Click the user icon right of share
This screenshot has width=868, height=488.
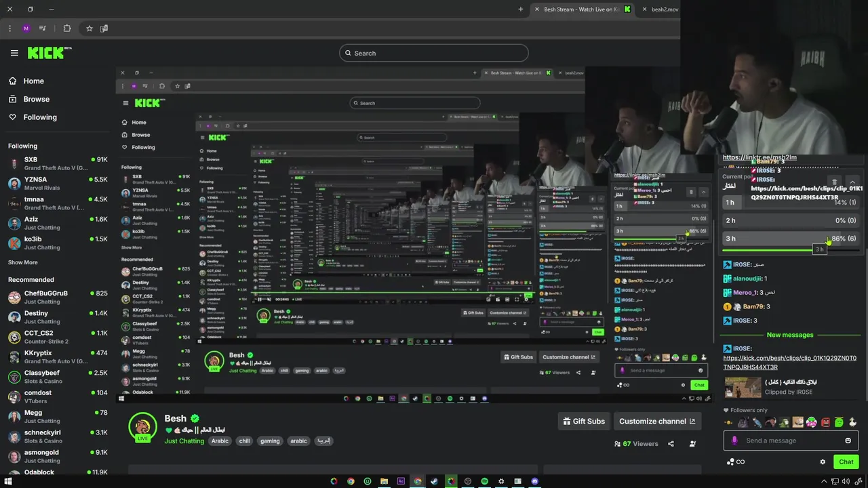(x=692, y=444)
